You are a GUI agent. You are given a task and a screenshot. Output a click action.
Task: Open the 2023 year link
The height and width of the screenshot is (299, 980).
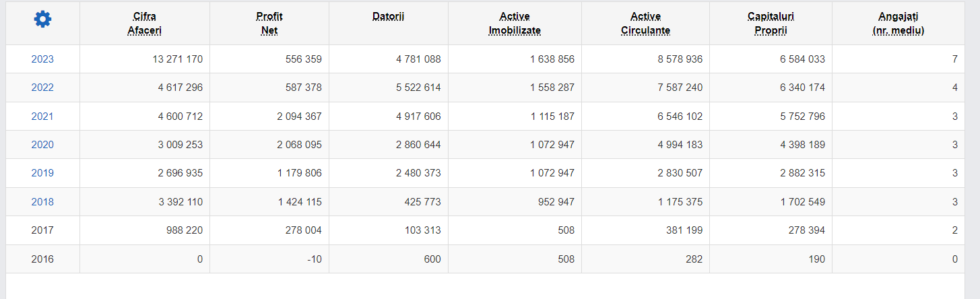click(42, 59)
